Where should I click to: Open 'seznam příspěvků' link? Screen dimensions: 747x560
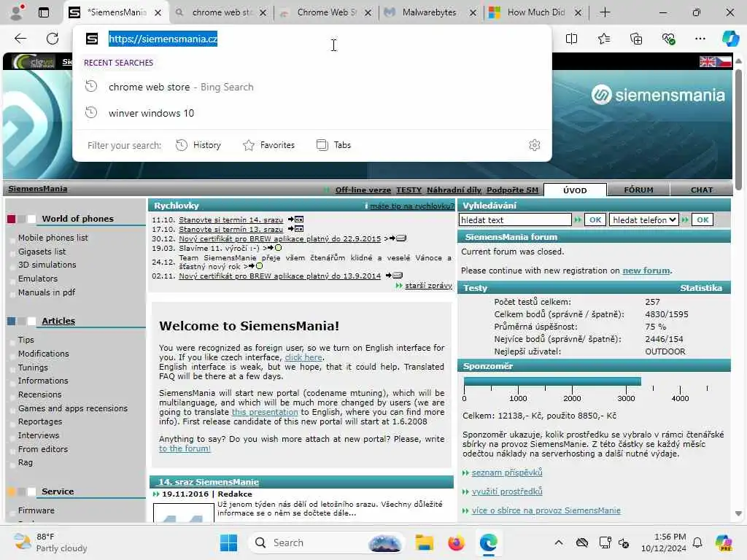(x=507, y=472)
